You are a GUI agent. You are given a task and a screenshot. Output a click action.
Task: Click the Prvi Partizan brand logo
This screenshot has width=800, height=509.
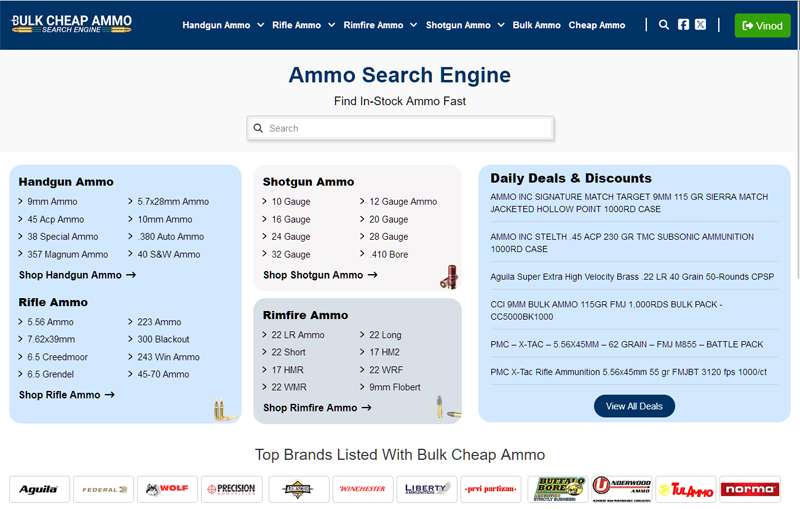(x=491, y=489)
